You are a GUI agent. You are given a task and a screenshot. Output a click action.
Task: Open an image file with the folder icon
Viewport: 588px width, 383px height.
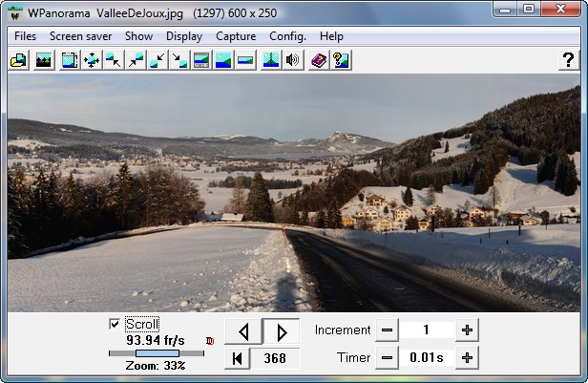point(18,60)
